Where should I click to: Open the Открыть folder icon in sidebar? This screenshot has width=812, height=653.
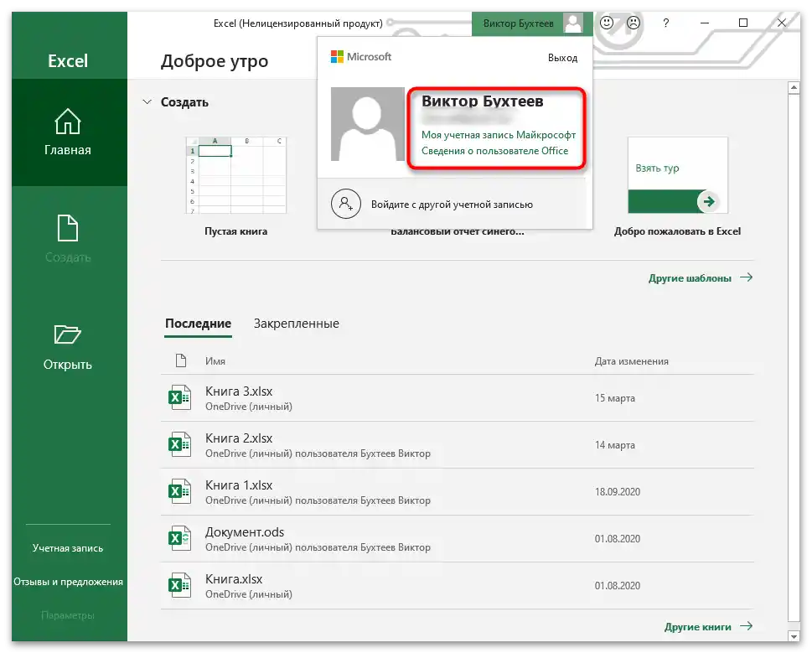[x=68, y=334]
